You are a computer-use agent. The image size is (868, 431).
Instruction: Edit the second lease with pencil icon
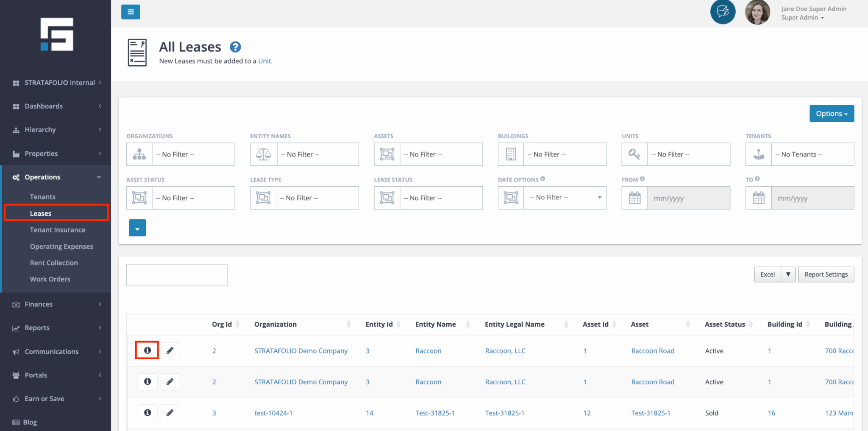pyautogui.click(x=170, y=382)
